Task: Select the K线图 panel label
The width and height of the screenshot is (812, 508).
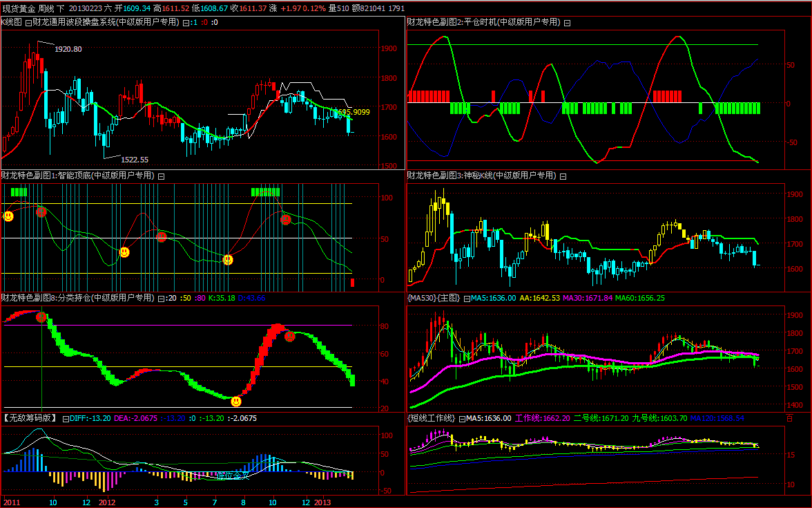Action: (12, 23)
